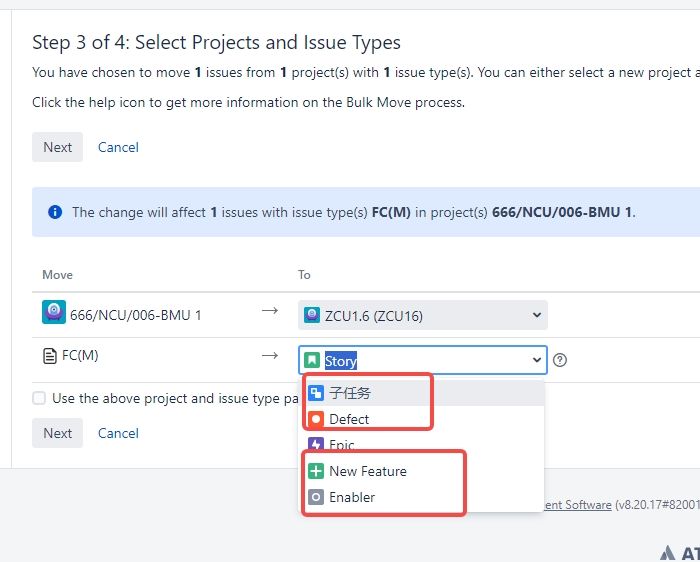This screenshot has height=562, width=700.
Task: Click the 666/NCU/006-BMU 1 project avatar icon
Action: pos(54,312)
